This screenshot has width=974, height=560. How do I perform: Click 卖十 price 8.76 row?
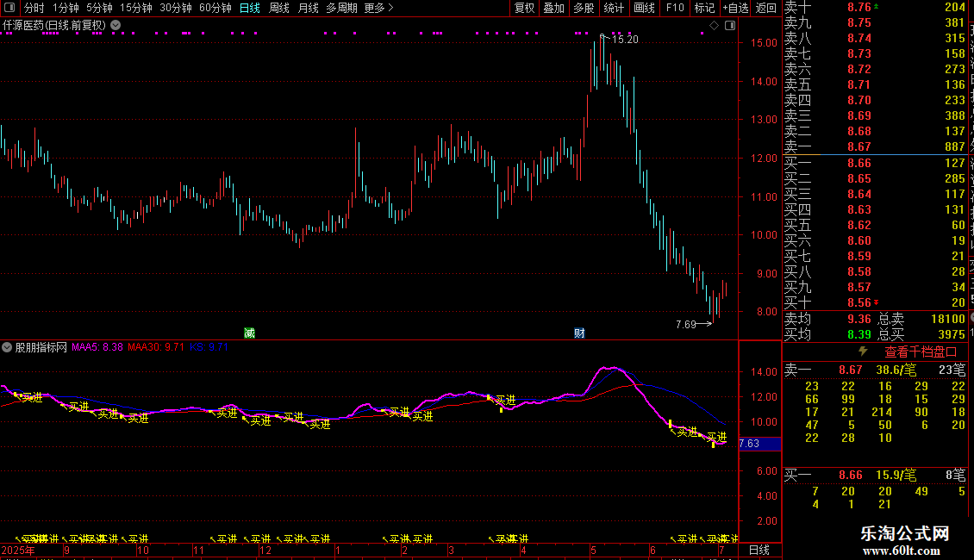coord(875,7)
